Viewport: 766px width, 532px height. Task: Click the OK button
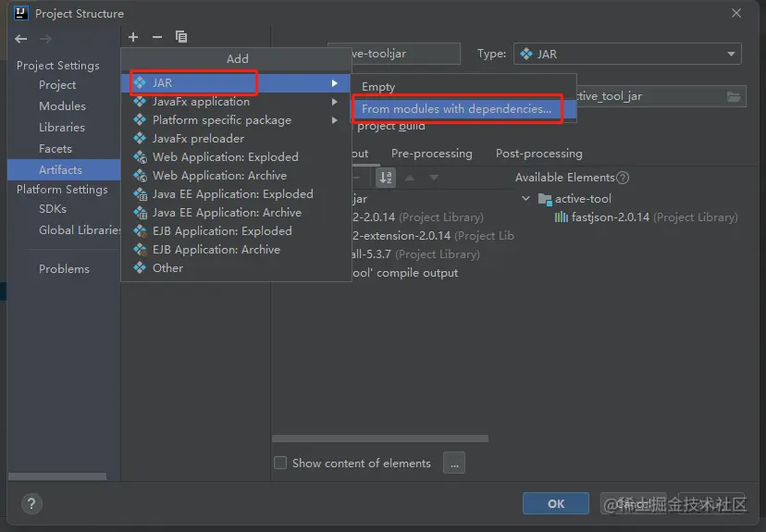[556, 503]
